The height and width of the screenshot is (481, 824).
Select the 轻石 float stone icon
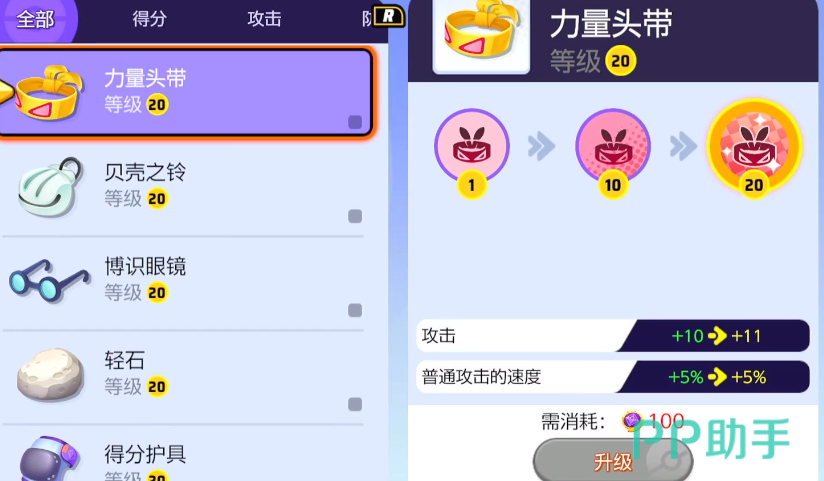click(x=50, y=374)
